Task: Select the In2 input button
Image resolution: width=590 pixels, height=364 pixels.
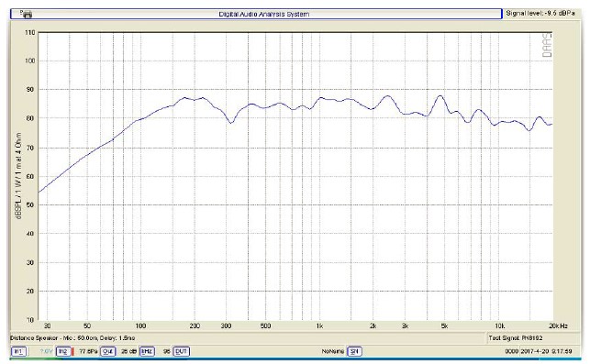Action: (x=63, y=351)
